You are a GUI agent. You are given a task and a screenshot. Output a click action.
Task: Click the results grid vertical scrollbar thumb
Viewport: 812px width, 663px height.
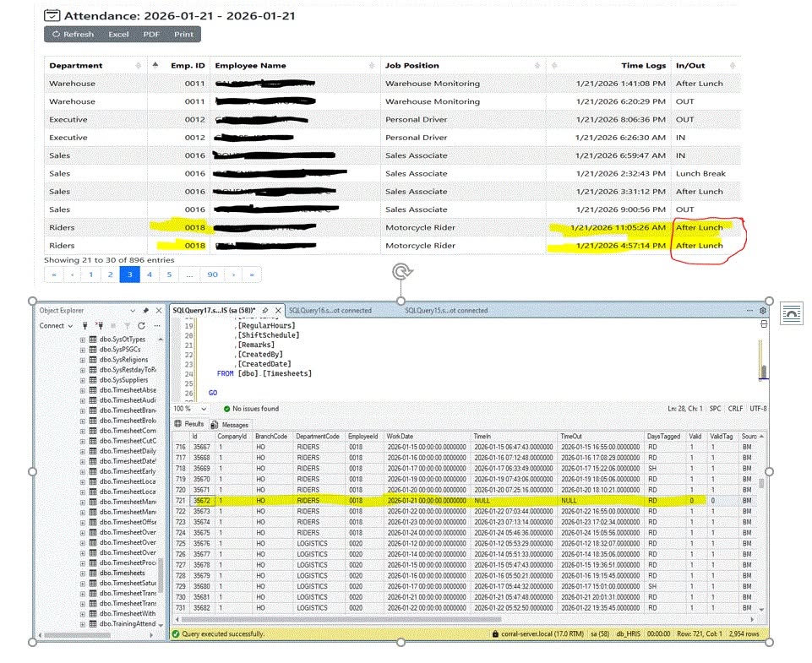[760, 483]
